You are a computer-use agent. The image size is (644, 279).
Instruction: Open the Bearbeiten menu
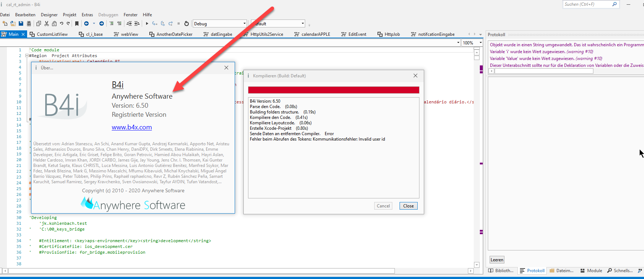tap(25, 15)
